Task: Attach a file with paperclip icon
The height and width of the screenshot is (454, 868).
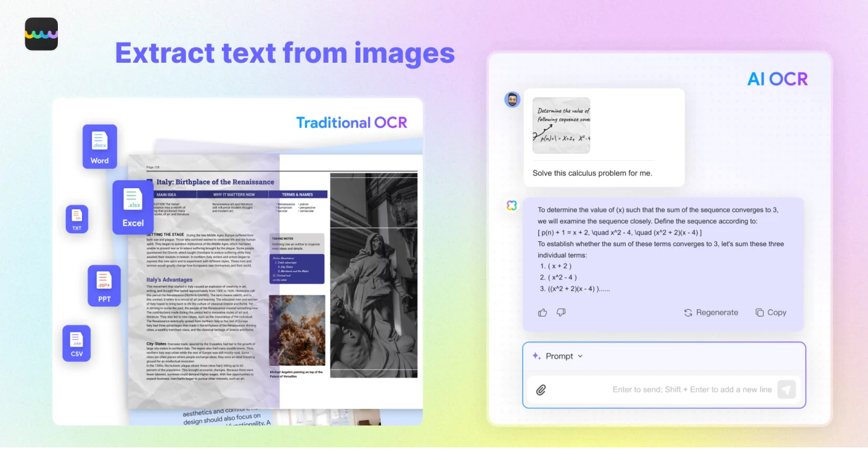Action: point(541,389)
